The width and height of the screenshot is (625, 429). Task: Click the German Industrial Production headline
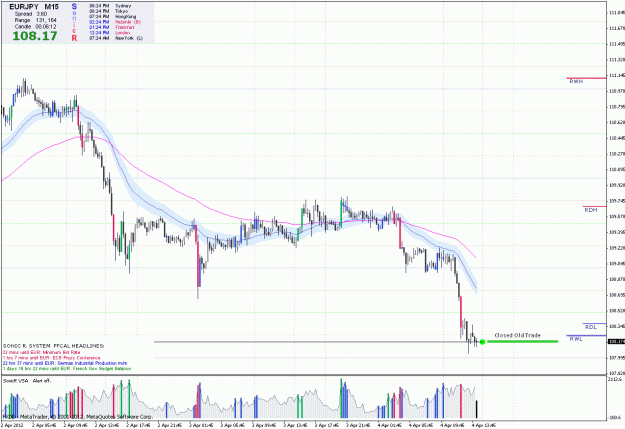[65, 363]
